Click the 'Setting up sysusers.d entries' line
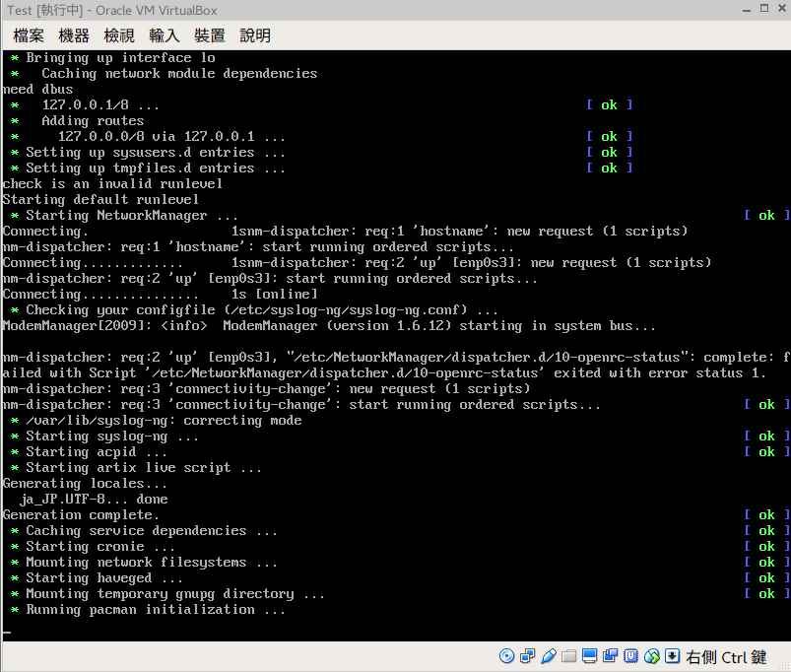This screenshot has height=672, width=791. click(148, 153)
